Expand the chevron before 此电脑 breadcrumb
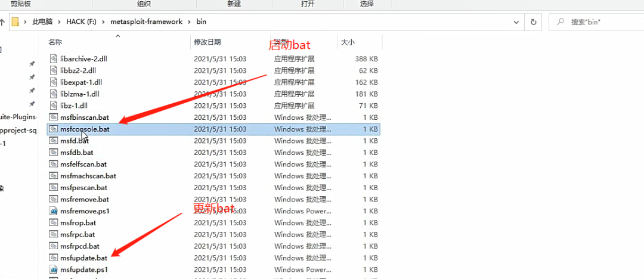Screen dimensions: 644x279 point(26,22)
